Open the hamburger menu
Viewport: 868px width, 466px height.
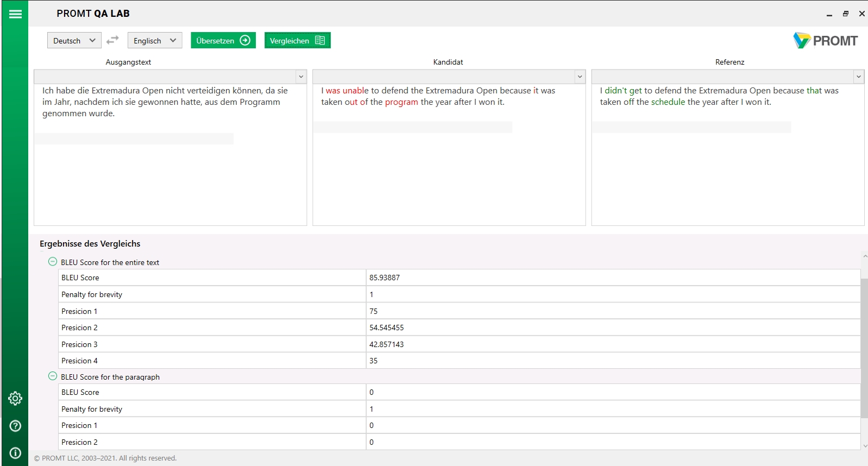15,14
